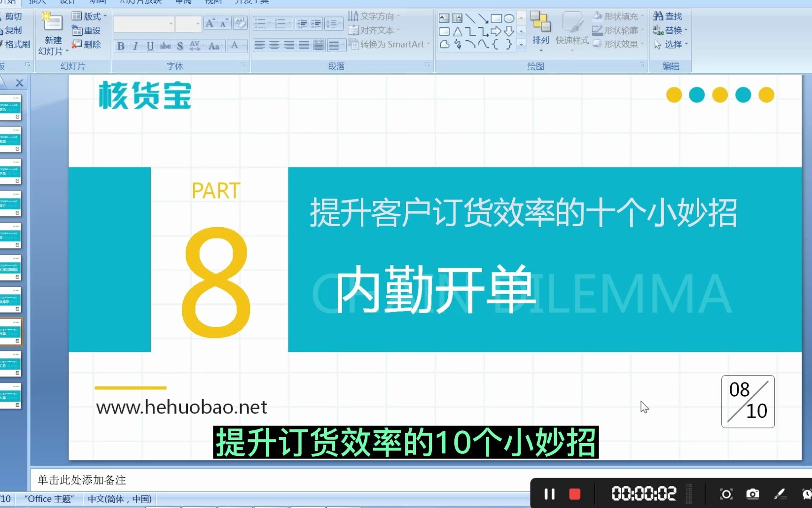Toggle Bold formatting
The image size is (812, 508).
point(121,46)
